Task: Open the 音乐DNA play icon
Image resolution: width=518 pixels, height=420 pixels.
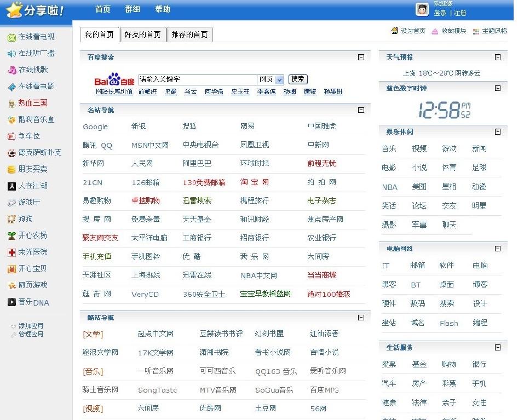Action: pyautogui.click(x=11, y=302)
